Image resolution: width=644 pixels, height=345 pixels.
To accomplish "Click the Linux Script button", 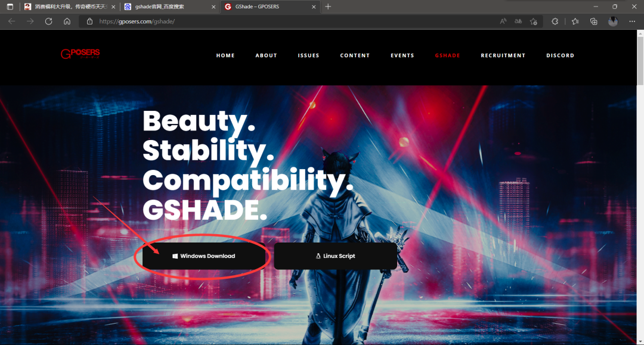I will [335, 256].
